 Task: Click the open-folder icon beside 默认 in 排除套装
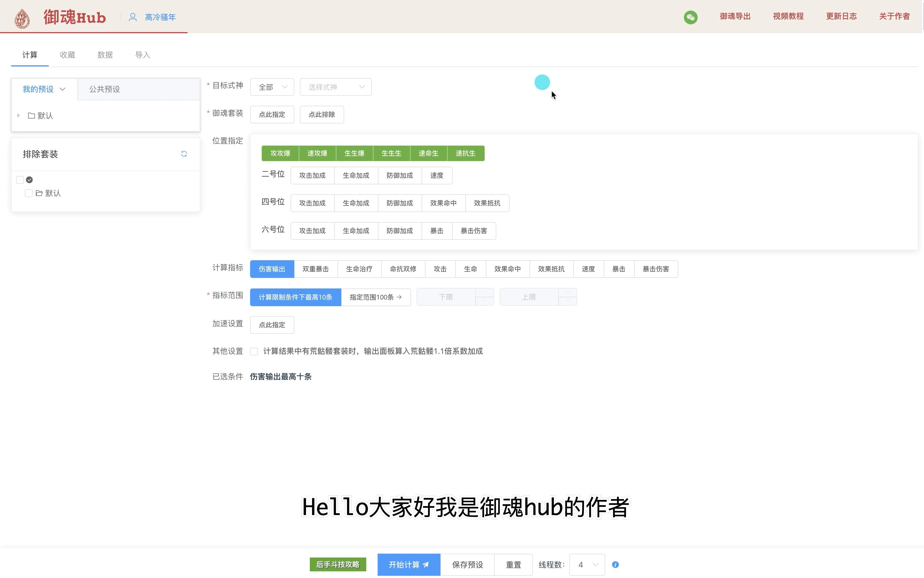point(39,193)
